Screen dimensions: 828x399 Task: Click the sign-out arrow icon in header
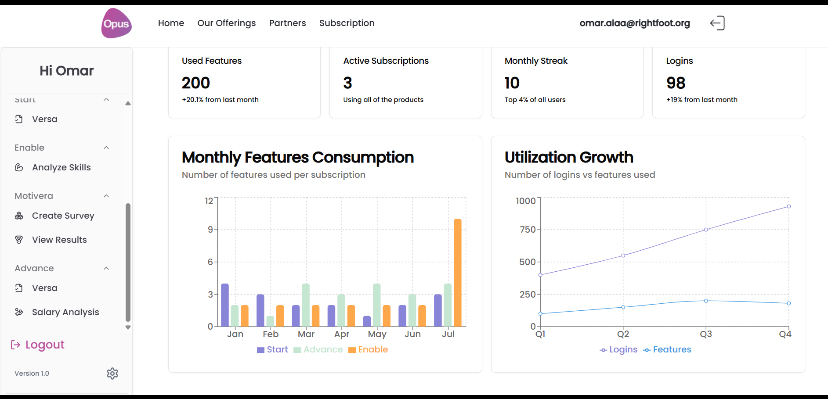coord(717,23)
